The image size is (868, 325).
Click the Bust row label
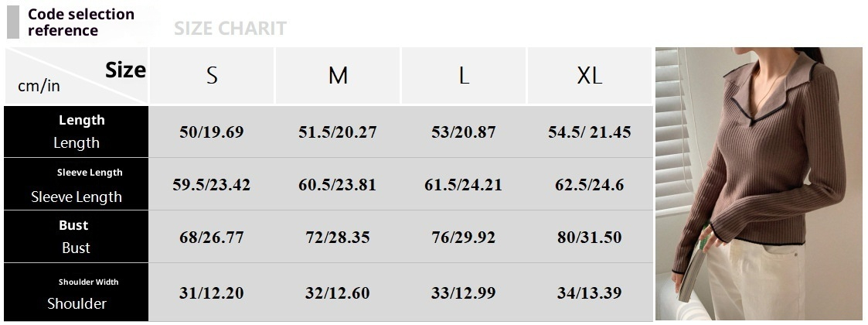tap(77, 237)
